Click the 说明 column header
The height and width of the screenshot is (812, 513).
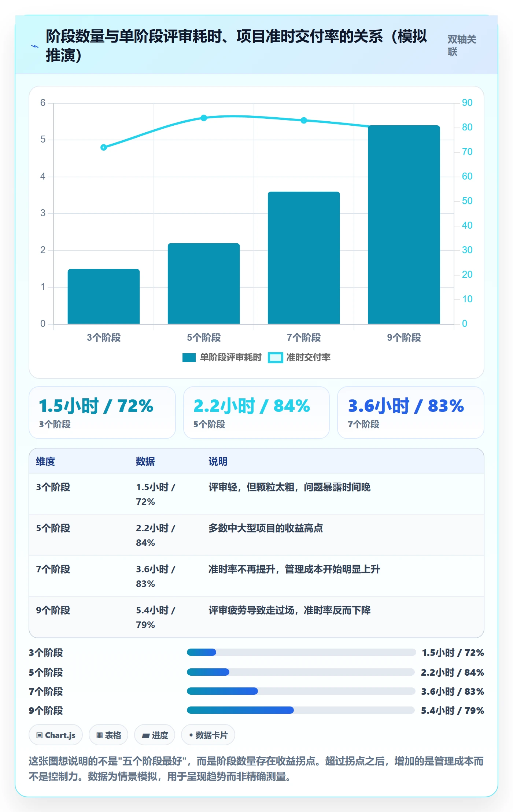(218, 461)
